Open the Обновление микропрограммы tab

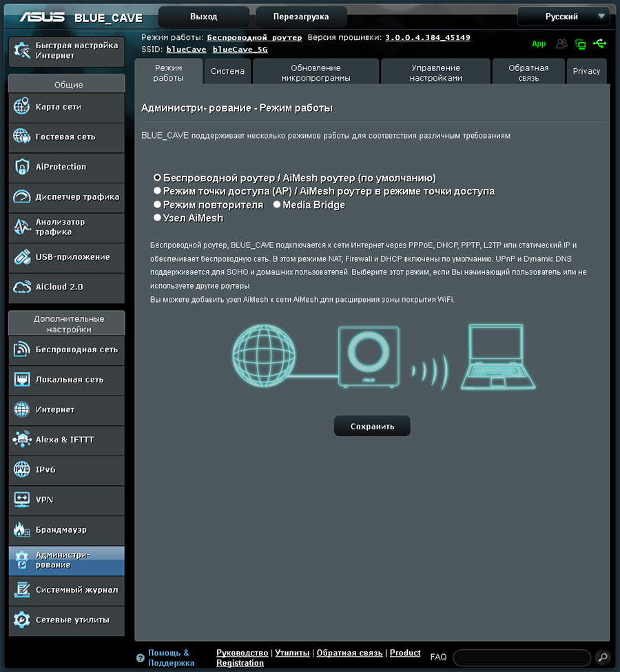click(x=316, y=72)
